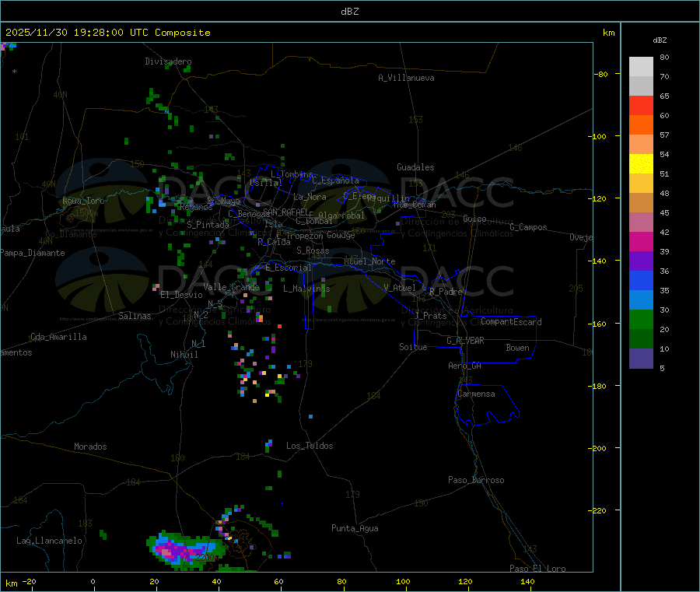Click the J_Prats label
This screenshot has width=700, height=592.
coord(431,316)
